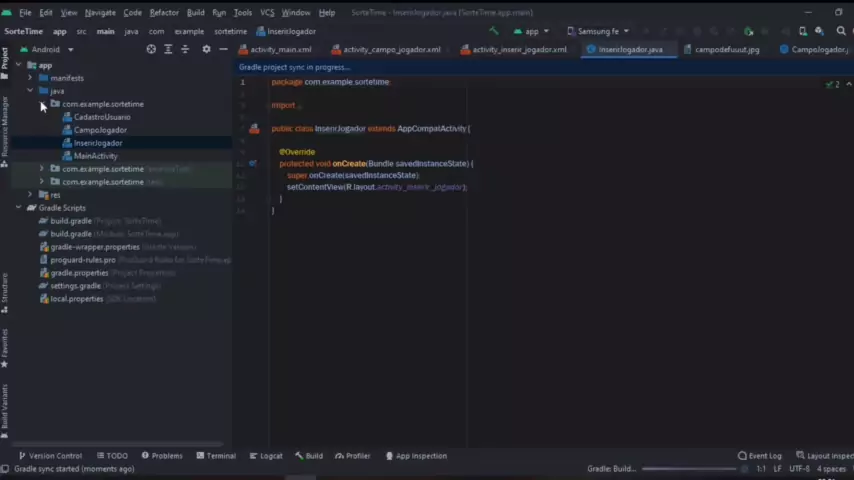Open the Terminal tool window

tap(216, 456)
